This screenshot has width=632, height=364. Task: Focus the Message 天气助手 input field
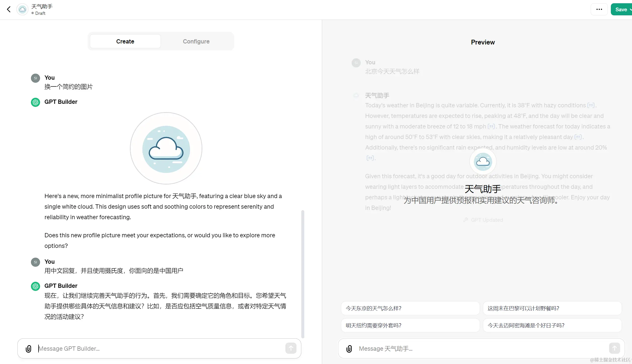[x=481, y=349]
